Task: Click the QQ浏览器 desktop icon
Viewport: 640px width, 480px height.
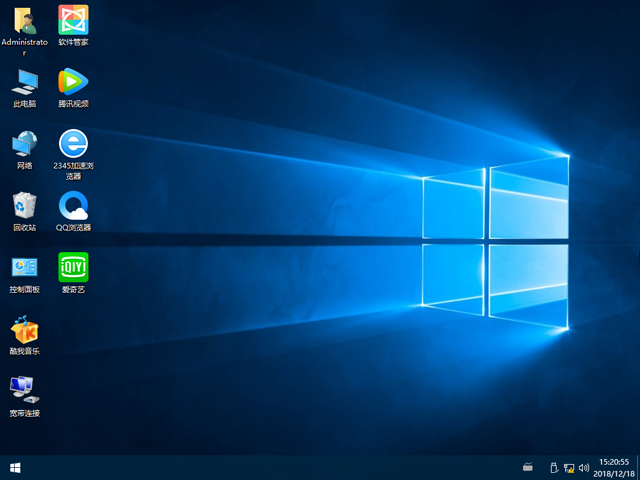Action: click(73, 205)
